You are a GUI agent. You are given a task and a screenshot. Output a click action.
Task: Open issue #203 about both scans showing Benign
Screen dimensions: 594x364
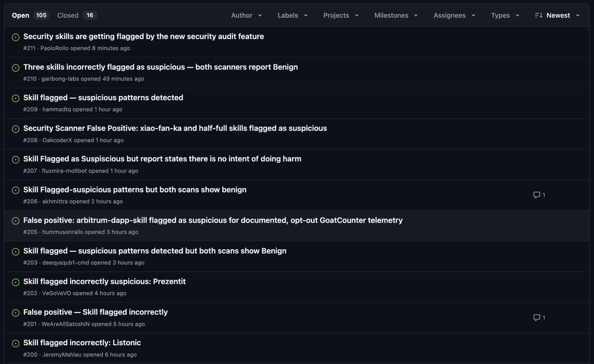(x=155, y=251)
